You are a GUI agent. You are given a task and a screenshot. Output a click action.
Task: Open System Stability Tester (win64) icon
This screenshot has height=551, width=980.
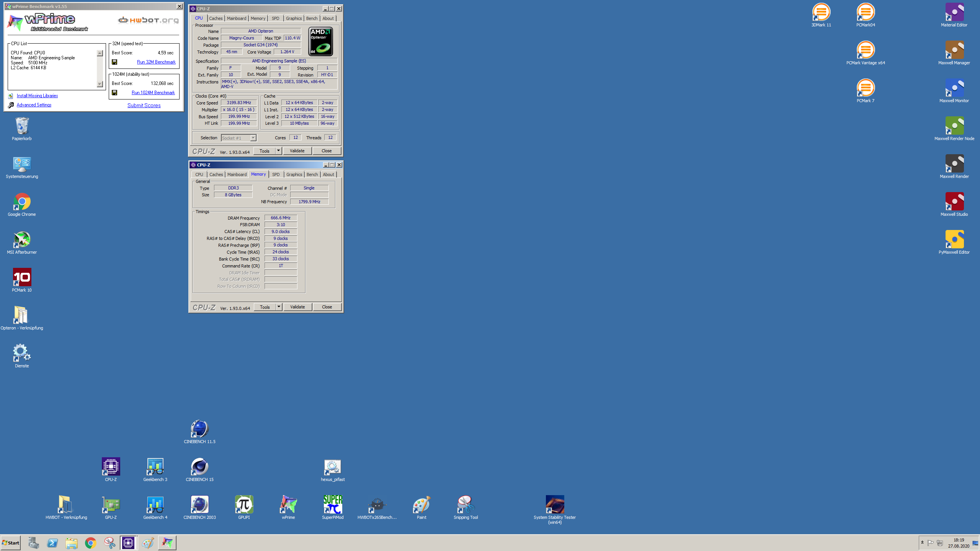point(555,510)
